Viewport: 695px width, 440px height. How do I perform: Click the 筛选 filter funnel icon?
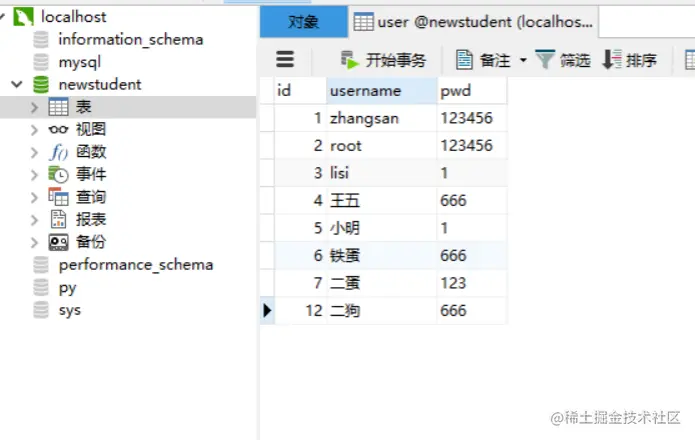pos(545,59)
